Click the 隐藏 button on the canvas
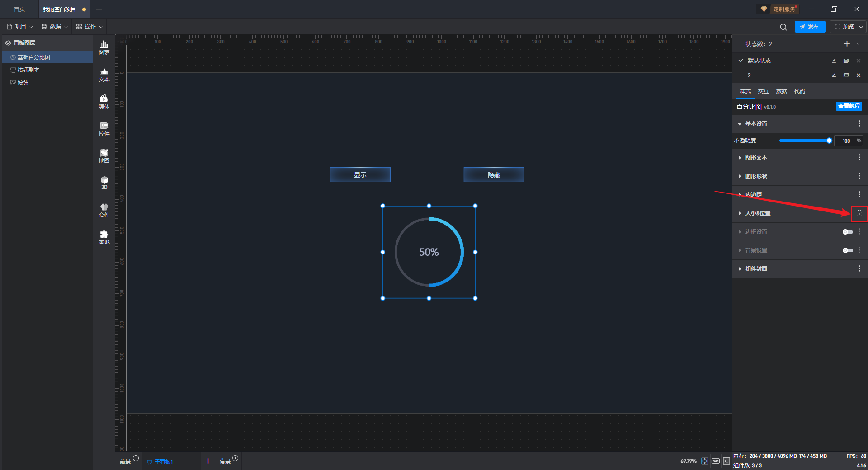This screenshot has height=470, width=868. coord(494,175)
